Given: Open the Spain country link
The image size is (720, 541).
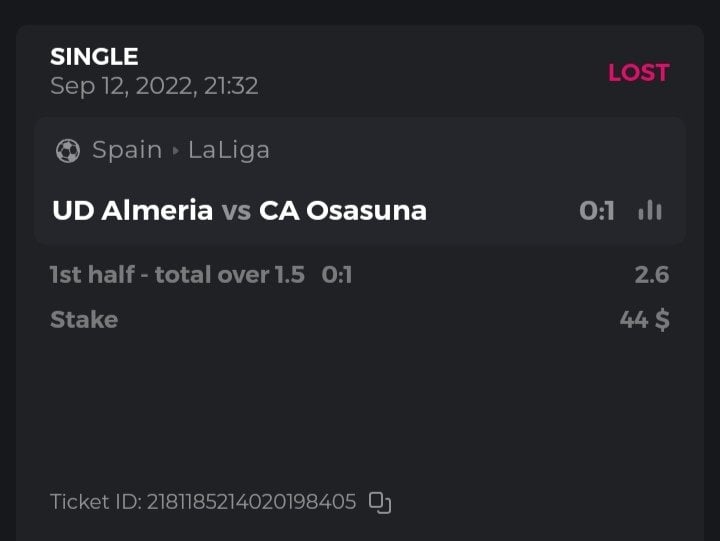Looking at the screenshot, I should coord(127,151).
